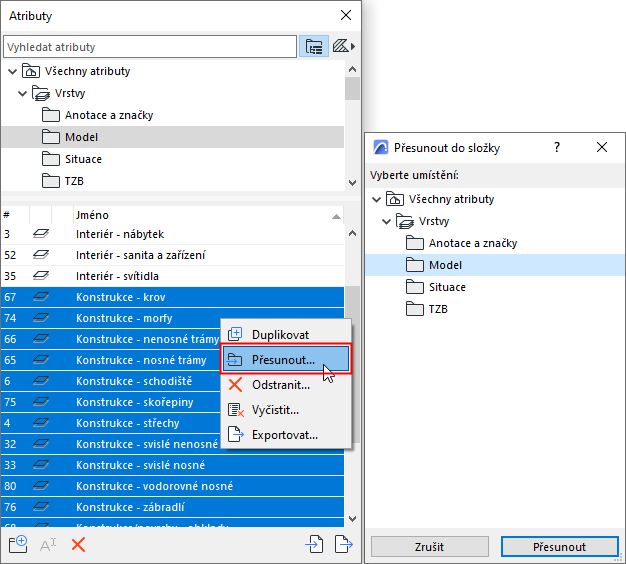Image resolution: width=626 pixels, height=564 pixels.
Task: Toggle the folder tree view button
Action: 314,47
